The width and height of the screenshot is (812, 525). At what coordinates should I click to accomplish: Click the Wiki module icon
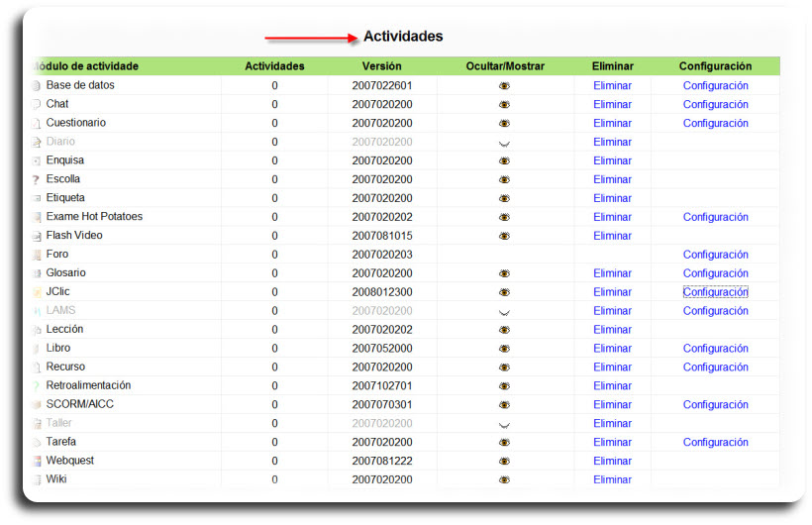pyautogui.click(x=37, y=480)
